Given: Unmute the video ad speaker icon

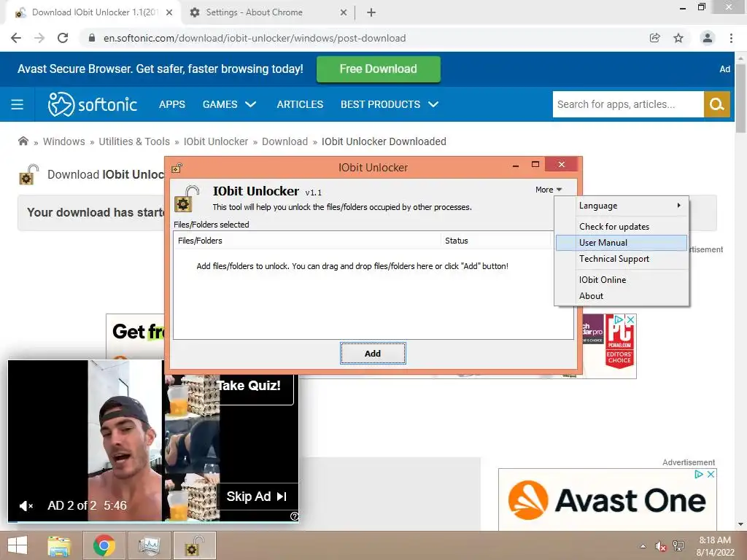Looking at the screenshot, I should [x=26, y=506].
